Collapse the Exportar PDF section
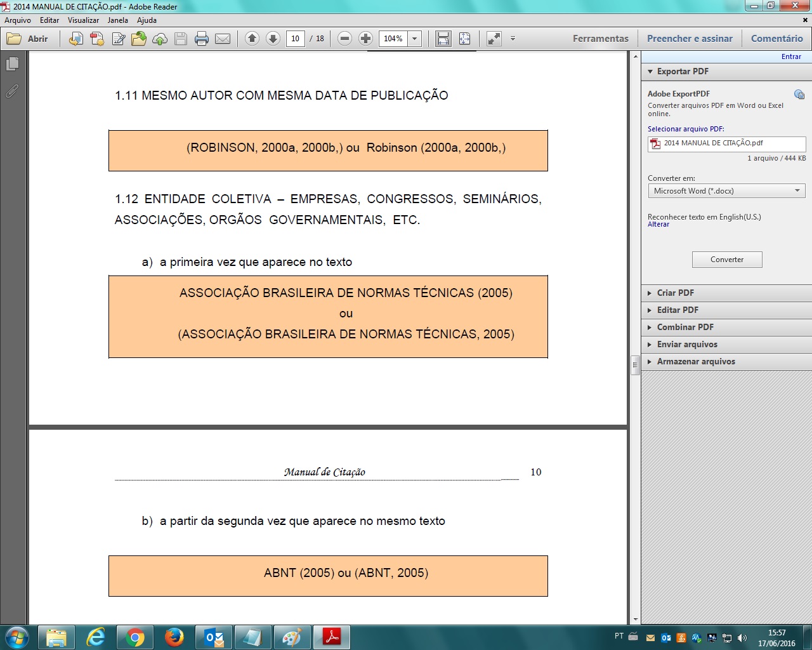The image size is (812, 650). tap(683, 72)
